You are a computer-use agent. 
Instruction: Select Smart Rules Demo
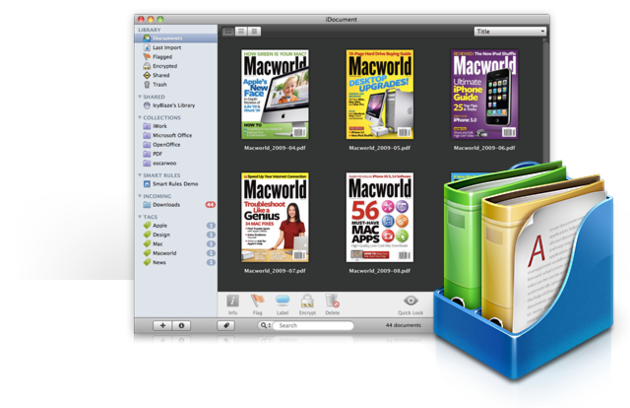point(176,184)
